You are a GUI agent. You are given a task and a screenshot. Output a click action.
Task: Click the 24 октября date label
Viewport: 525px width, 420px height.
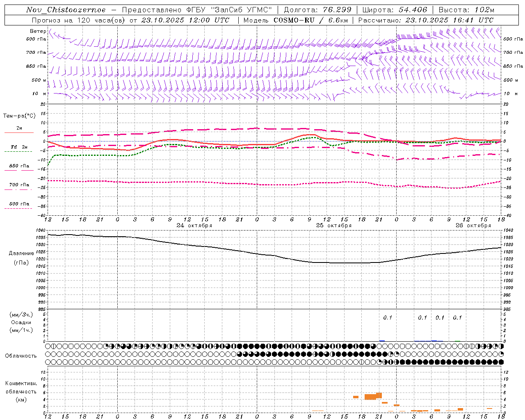[x=194, y=226]
